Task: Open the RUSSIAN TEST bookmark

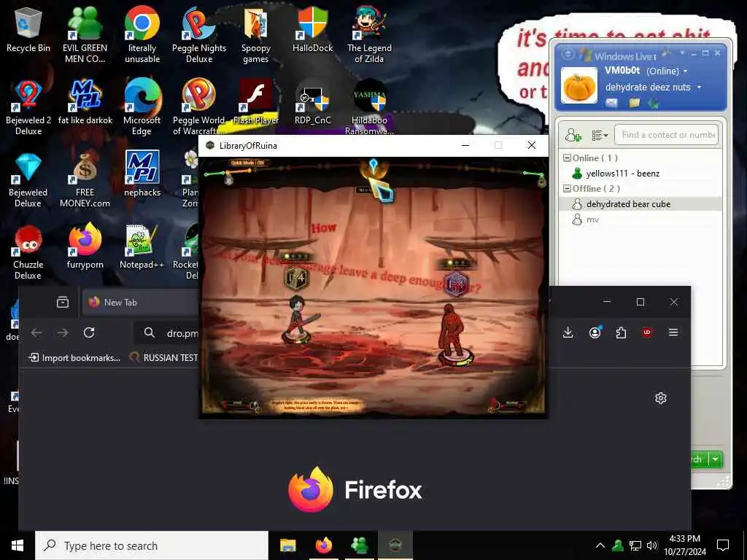Action: [164, 357]
